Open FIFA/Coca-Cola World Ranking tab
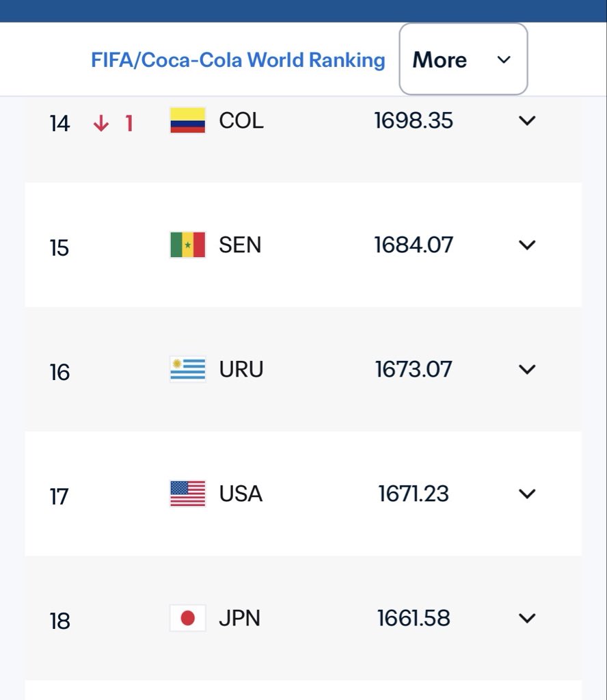Image resolution: width=607 pixels, height=700 pixels. 238,60
